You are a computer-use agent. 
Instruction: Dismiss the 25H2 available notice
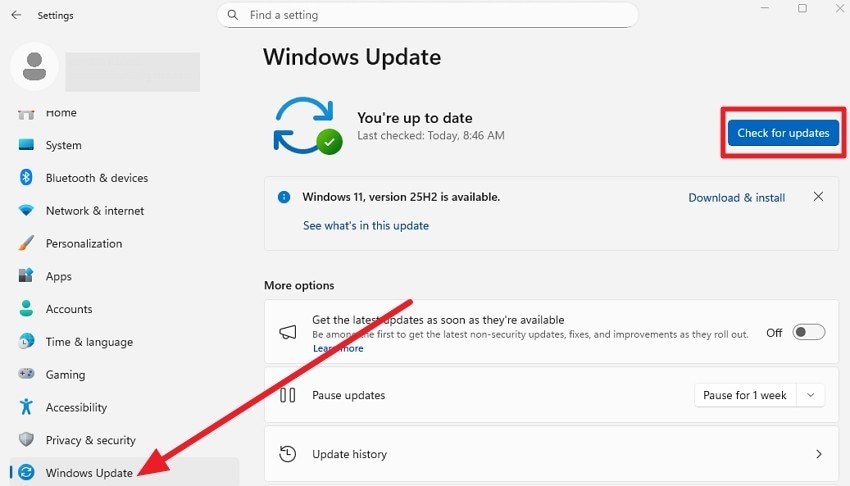(818, 197)
